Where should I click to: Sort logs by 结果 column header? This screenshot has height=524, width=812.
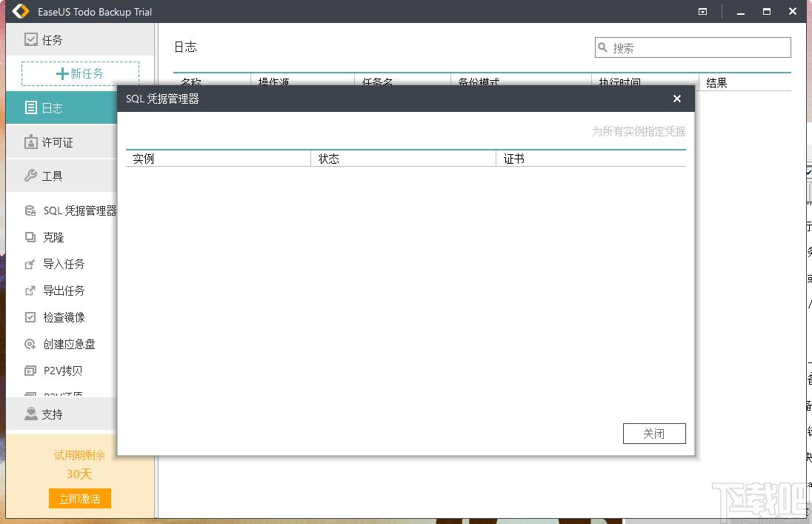(745, 82)
